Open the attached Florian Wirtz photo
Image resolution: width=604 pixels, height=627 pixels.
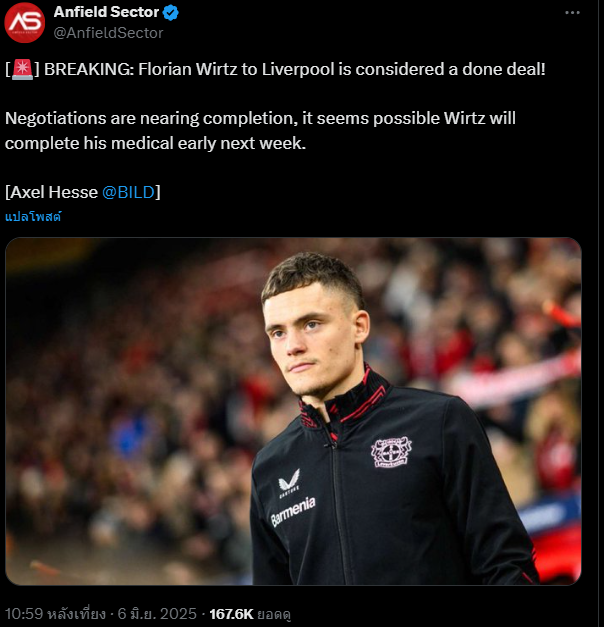[x=293, y=411]
